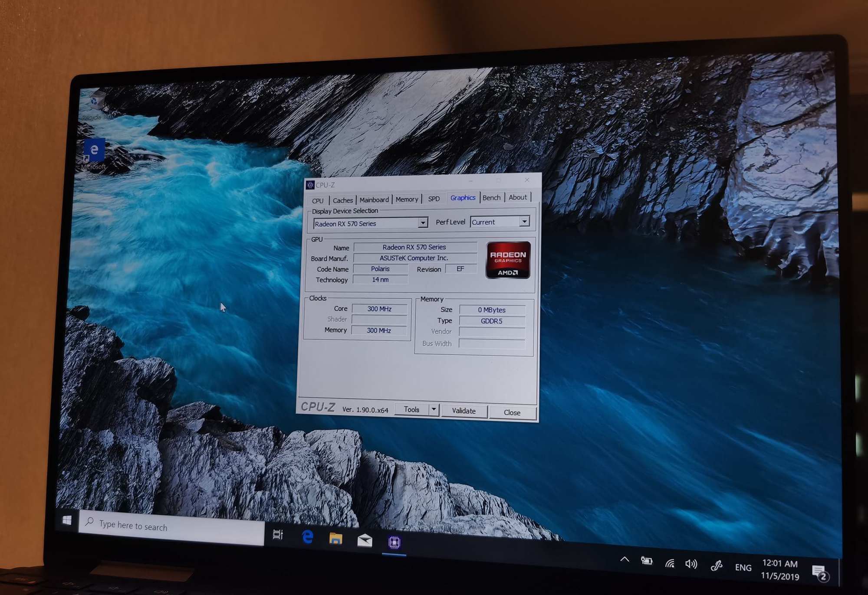Click the Ver. 1.90.0.x64 version text
Image resolution: width=868 pixels, height=595 pixels.
(x=365, y=410)
